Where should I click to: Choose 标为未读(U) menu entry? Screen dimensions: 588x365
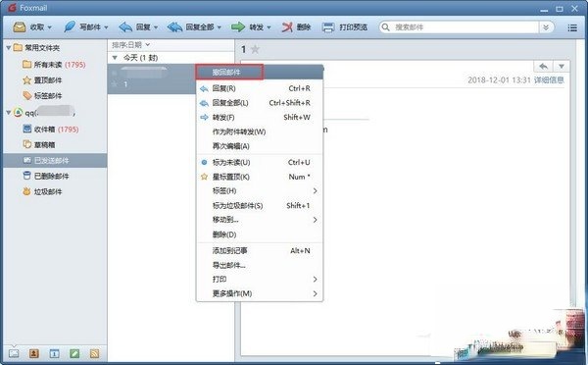pos(260,162)
